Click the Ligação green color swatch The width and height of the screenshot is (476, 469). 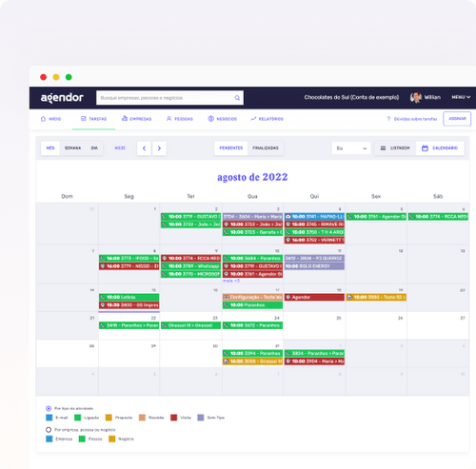77,418
